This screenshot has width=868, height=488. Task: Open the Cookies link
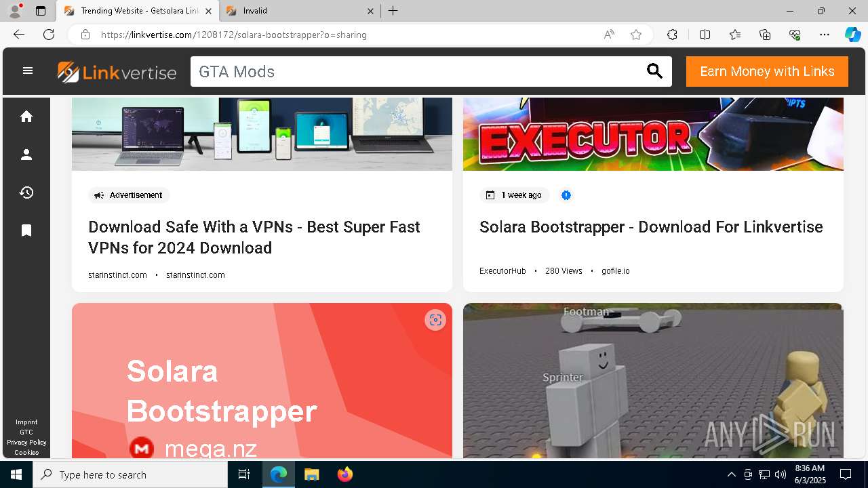[x=26, y=452]
